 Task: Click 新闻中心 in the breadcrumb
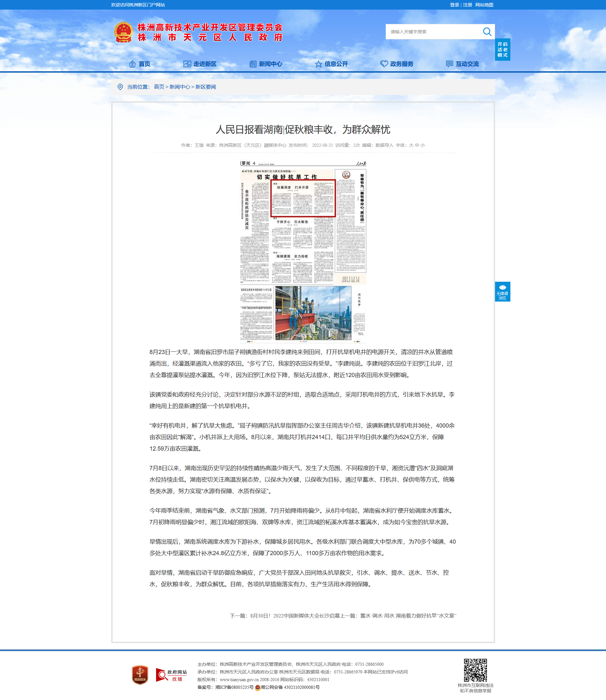(180, 87)
